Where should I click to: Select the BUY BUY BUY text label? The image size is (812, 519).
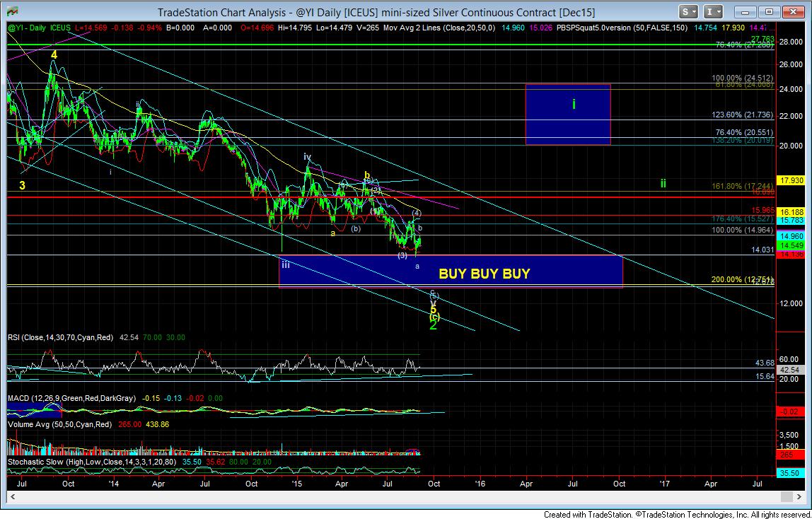point(484,274)
